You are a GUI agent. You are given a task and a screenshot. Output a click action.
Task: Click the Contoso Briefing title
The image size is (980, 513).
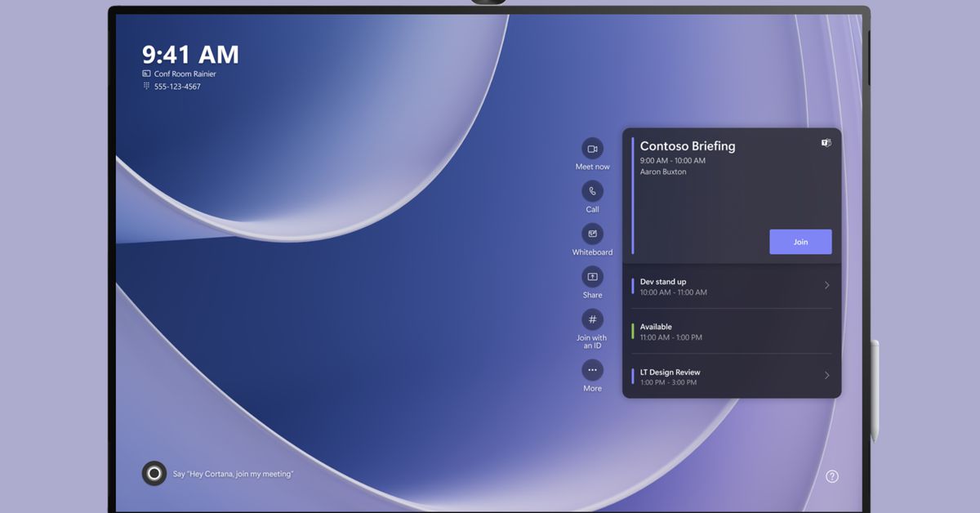click(x=688, y=146)
